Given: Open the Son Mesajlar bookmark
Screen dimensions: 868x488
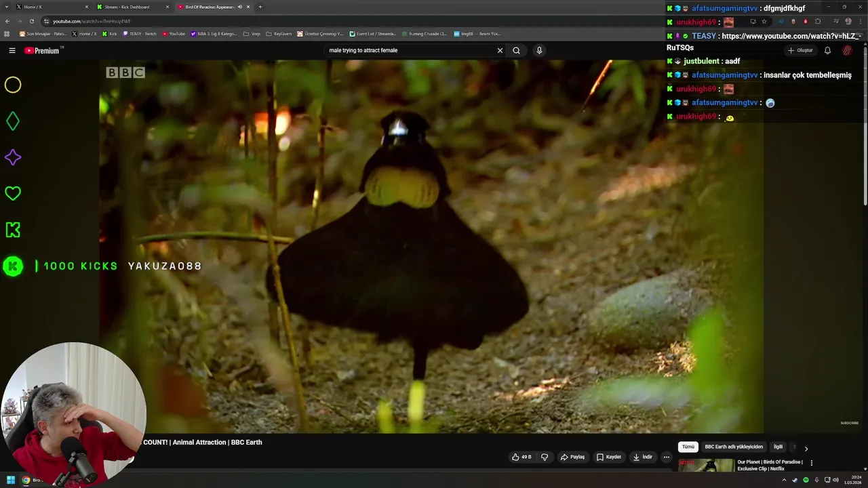Looking at the screenshot, I should (43, 33).
